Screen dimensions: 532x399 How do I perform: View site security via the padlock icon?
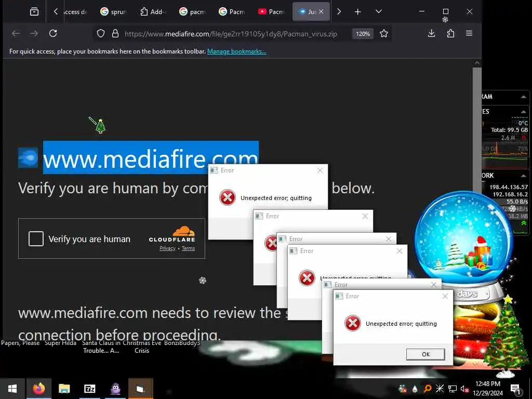tap(115, 34)
